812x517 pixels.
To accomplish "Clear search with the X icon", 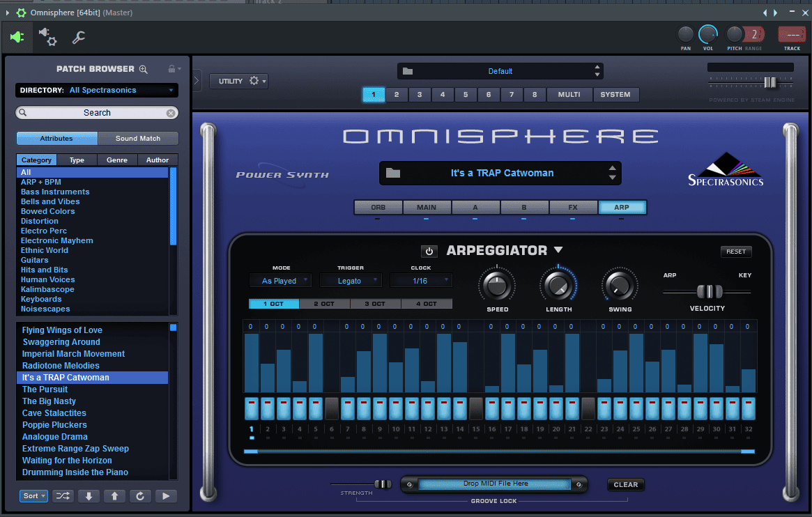I will coord(170,113).
